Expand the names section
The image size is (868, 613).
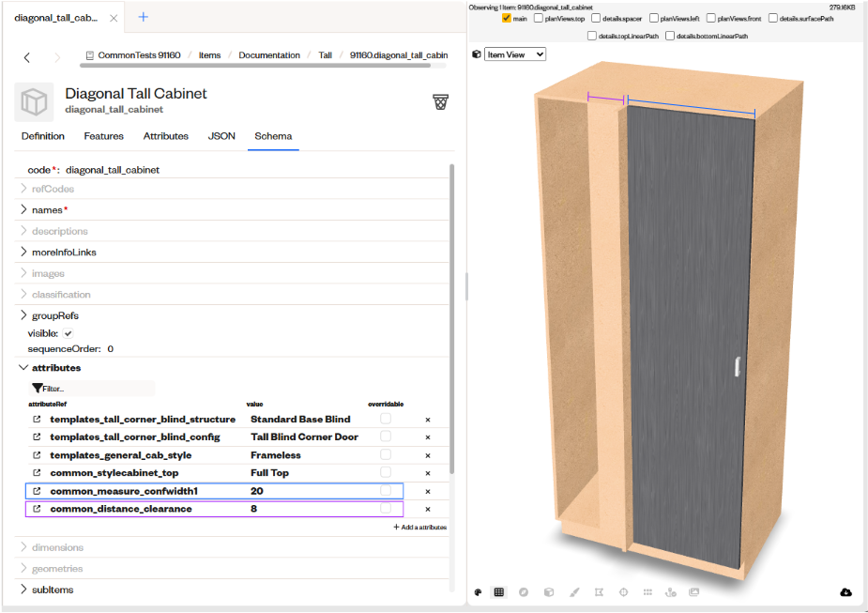23,210
